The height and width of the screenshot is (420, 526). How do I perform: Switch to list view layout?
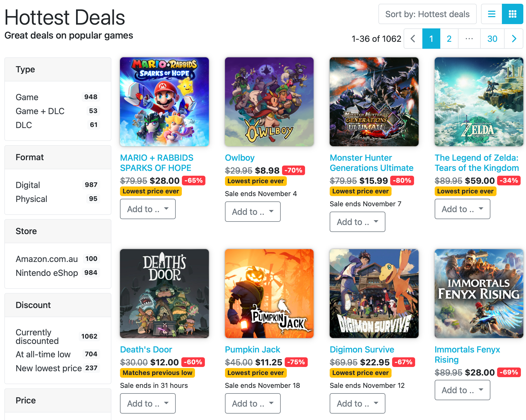coord(491,14)
